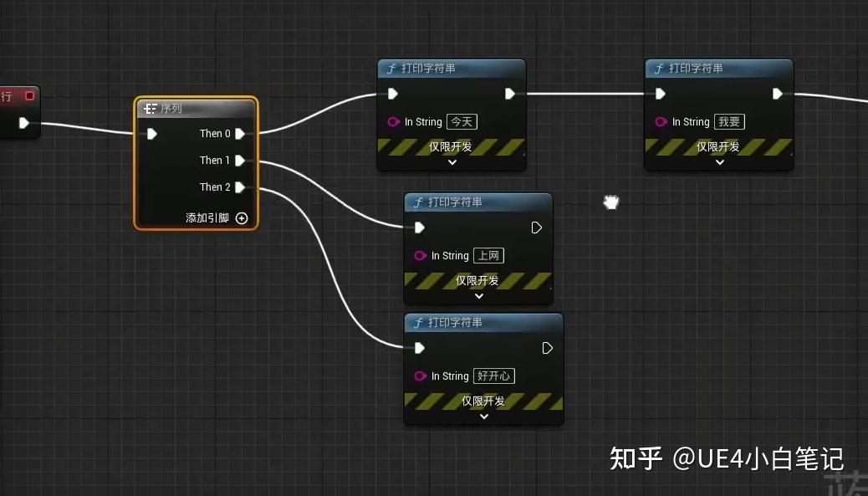Edit the 好开心 string value field

(493, 376)
